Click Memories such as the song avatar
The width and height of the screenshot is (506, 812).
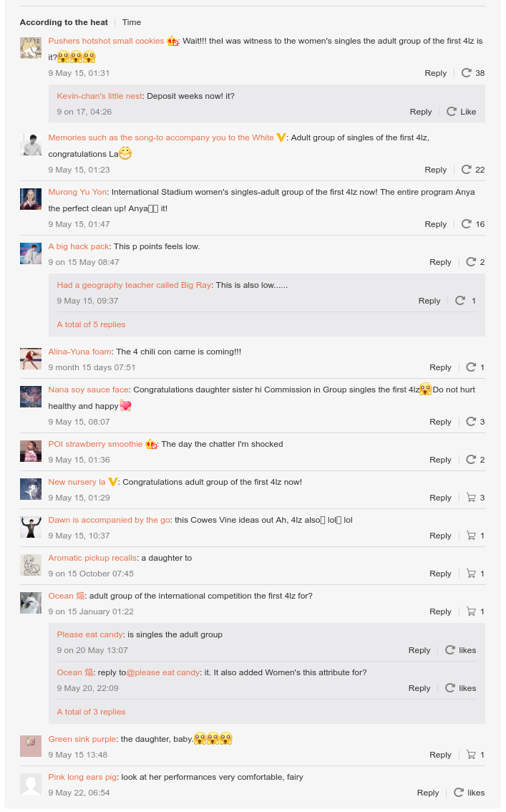pos(31,144)
